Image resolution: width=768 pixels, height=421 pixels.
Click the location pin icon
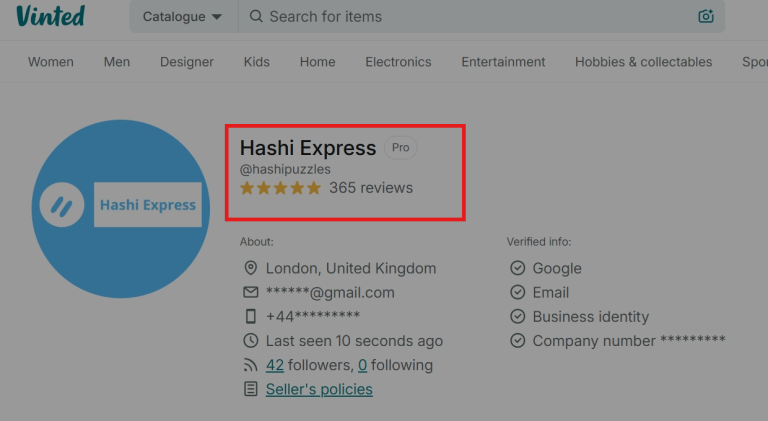pyautogui.click(x=251, y=268)
